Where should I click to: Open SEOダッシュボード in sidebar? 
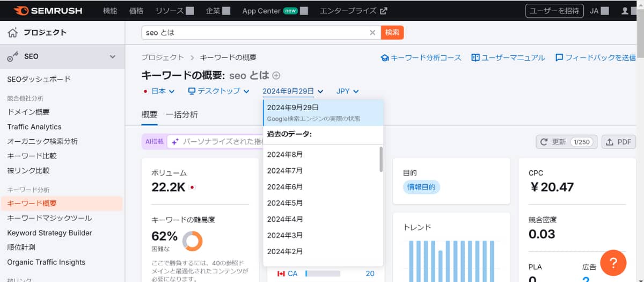tap(39, 79)
